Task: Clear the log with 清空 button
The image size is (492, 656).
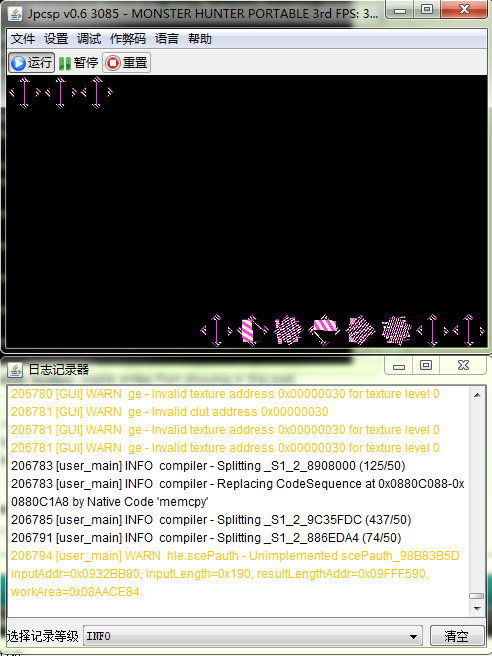Action: 456,636
